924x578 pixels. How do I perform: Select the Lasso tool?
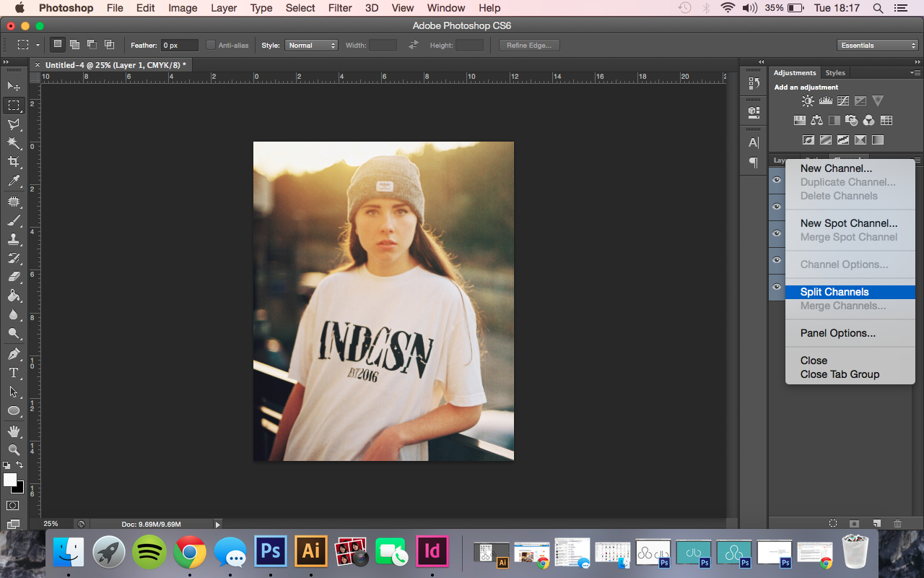point(13,124)
